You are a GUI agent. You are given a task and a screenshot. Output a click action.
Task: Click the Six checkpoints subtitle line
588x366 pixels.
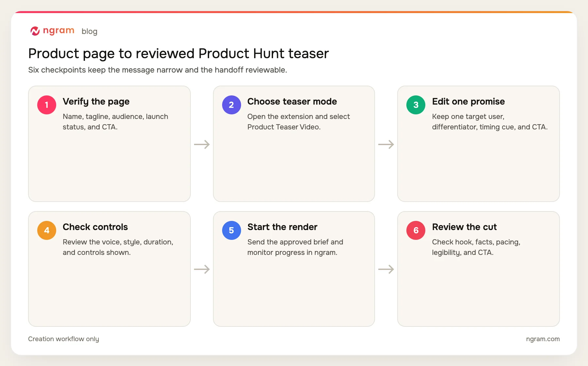pyautogui.click(x=157, y=70)
